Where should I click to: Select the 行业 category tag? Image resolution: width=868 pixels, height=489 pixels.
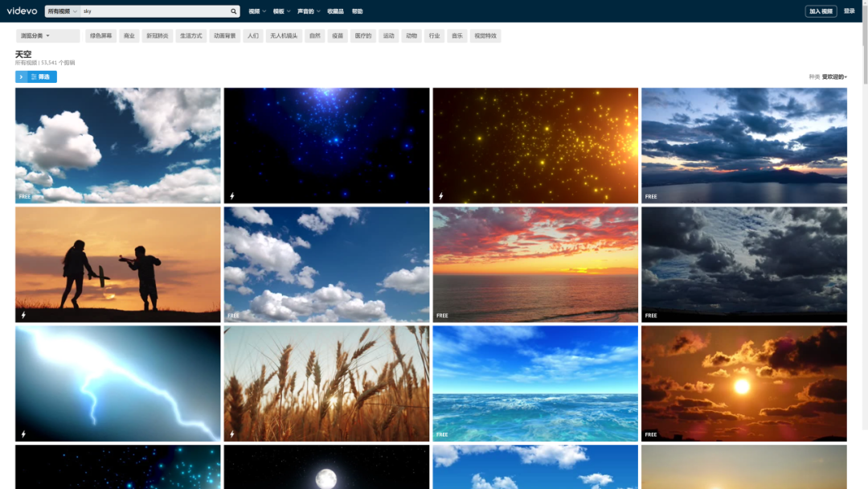434,36
